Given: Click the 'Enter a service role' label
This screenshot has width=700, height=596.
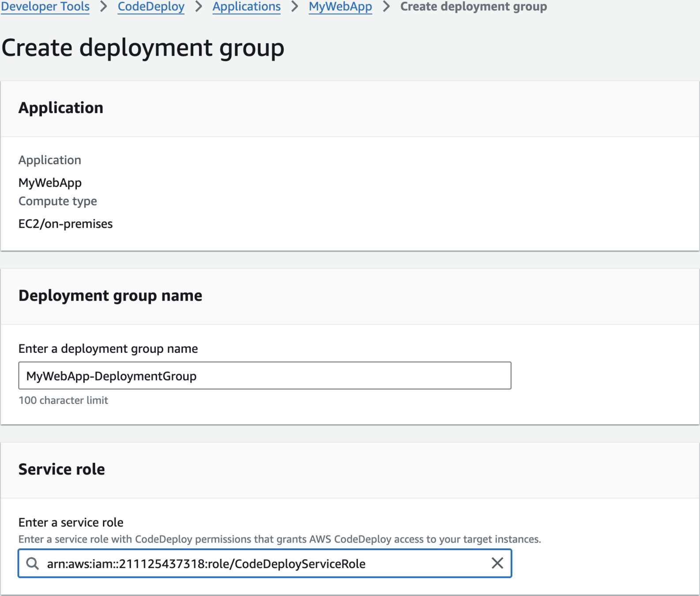Looking at the screenshot, I should [71, 522].
